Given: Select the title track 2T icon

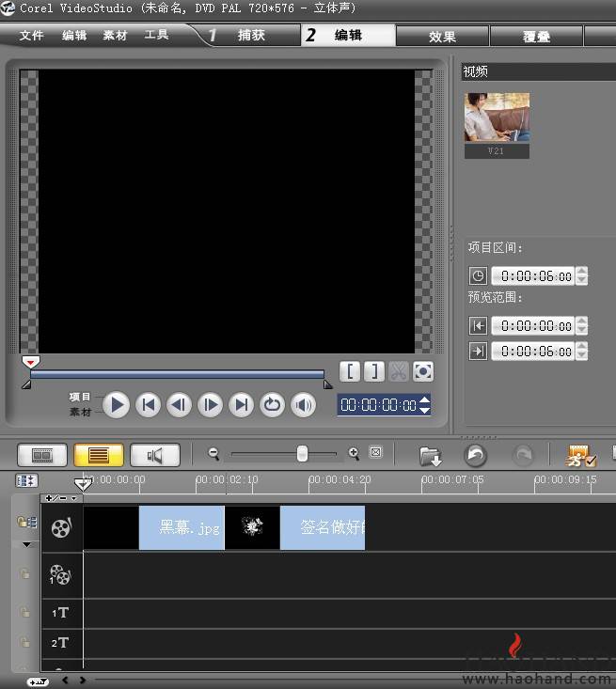Looking at the screenshot, I should (61, 643).
